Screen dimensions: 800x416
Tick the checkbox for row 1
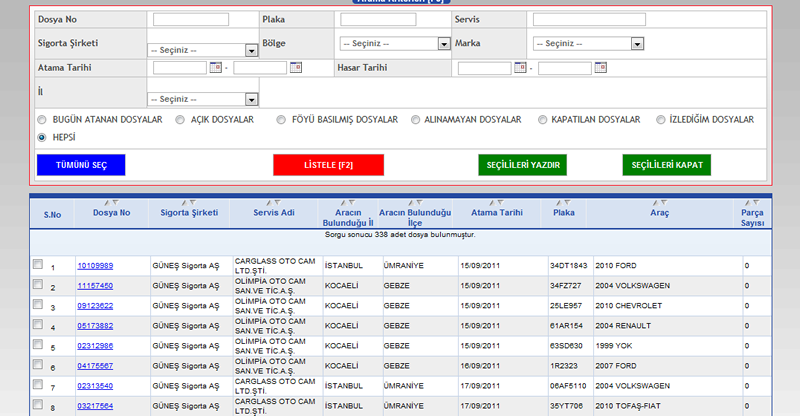point(37,265)
